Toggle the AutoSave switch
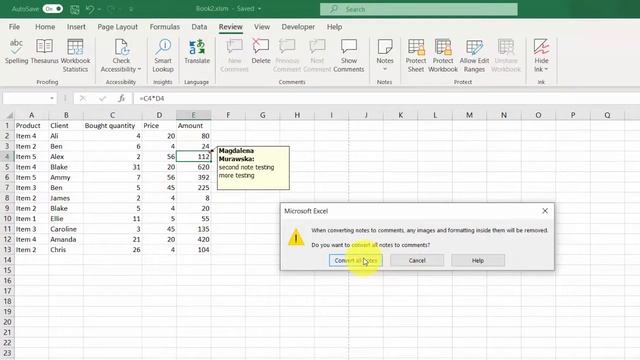The height and width of the screenshot is (360, 640). (53, 9)
